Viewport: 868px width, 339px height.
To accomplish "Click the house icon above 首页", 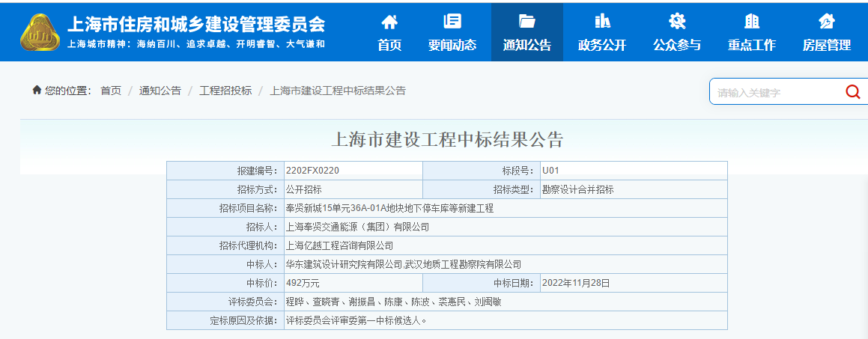I will 389,21.
